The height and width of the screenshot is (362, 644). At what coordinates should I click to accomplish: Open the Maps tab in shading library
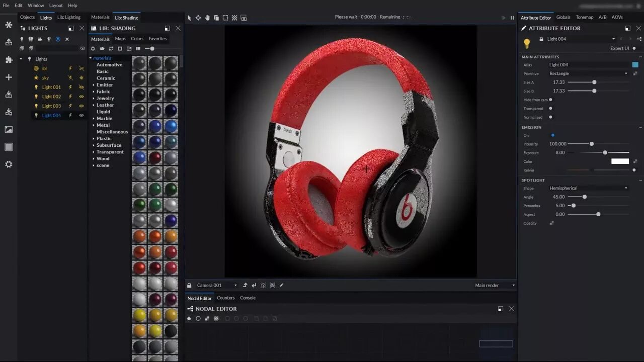coord(120,39)
